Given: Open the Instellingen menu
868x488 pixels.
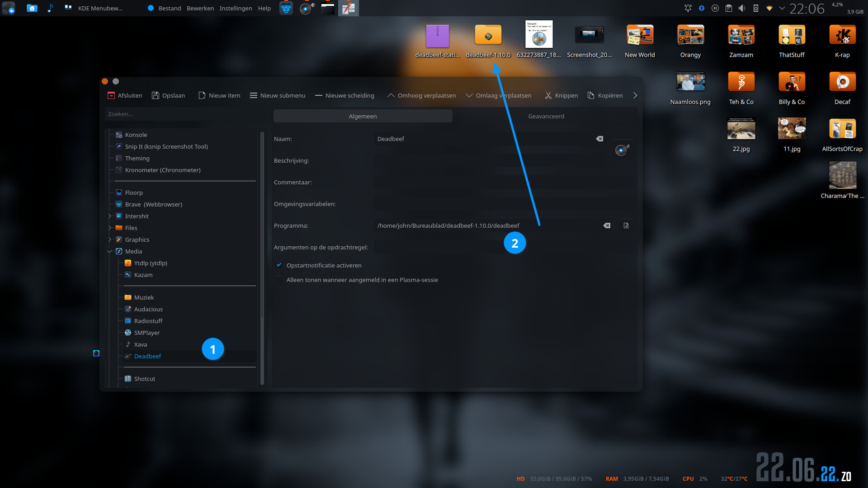Looking at the screenshot, I should point(236,8).
